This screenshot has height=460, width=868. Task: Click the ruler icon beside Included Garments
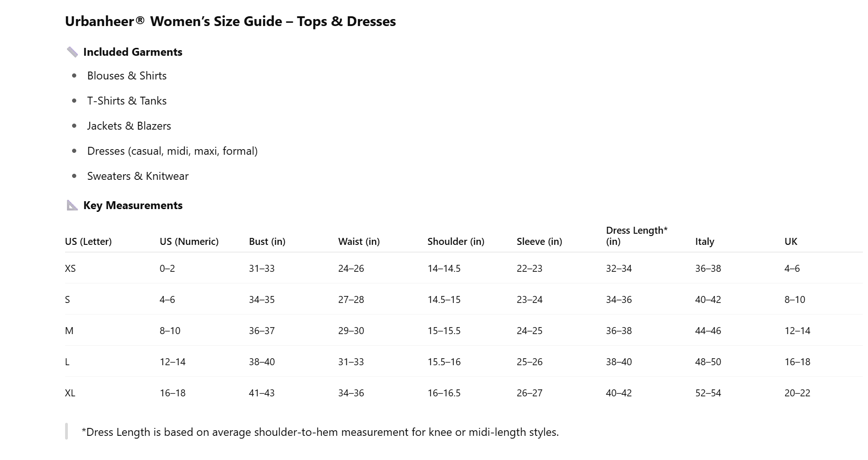pos(72,52)
